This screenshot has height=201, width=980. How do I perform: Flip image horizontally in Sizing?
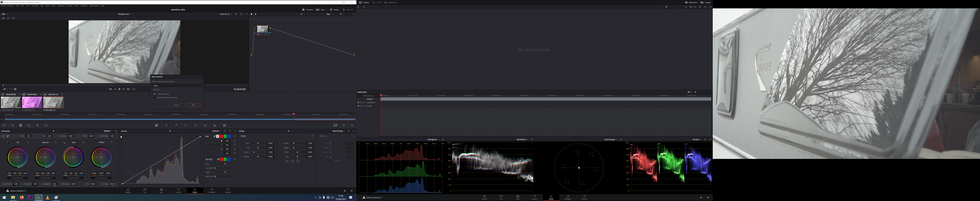coord(293,161)
